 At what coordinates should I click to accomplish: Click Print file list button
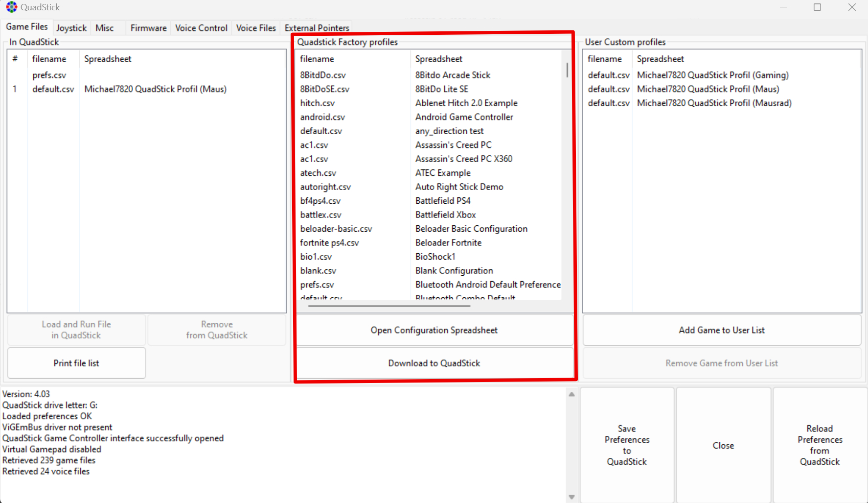tap(76, 363)
